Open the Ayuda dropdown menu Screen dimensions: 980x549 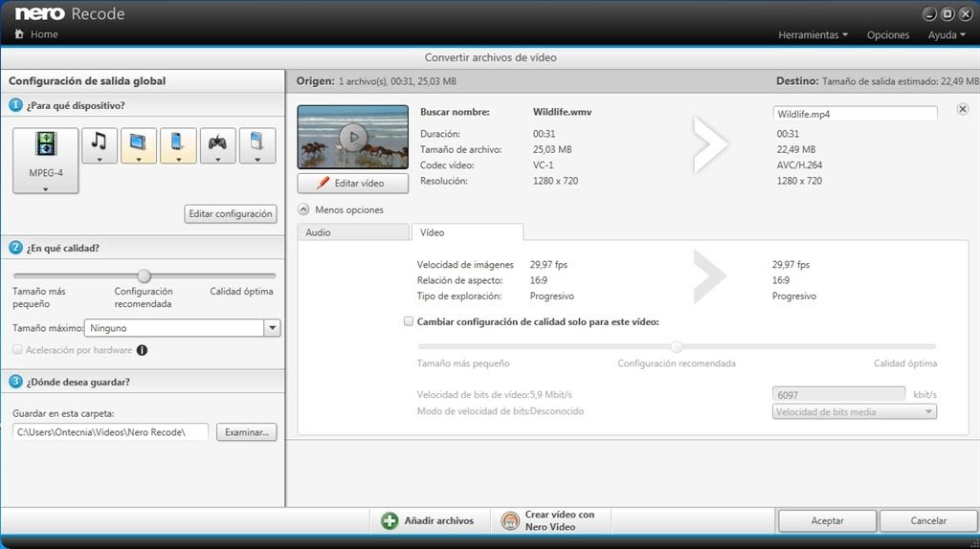pos(947,35)
